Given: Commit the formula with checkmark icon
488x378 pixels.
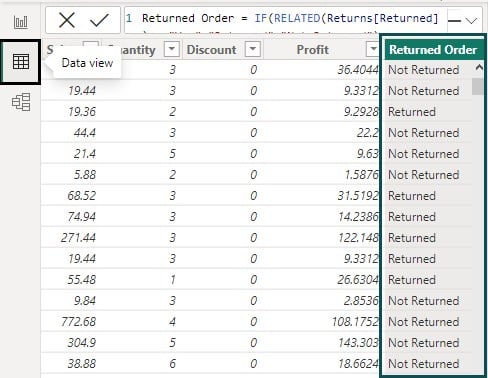Looking at the screenshot, I should (99, 20).
